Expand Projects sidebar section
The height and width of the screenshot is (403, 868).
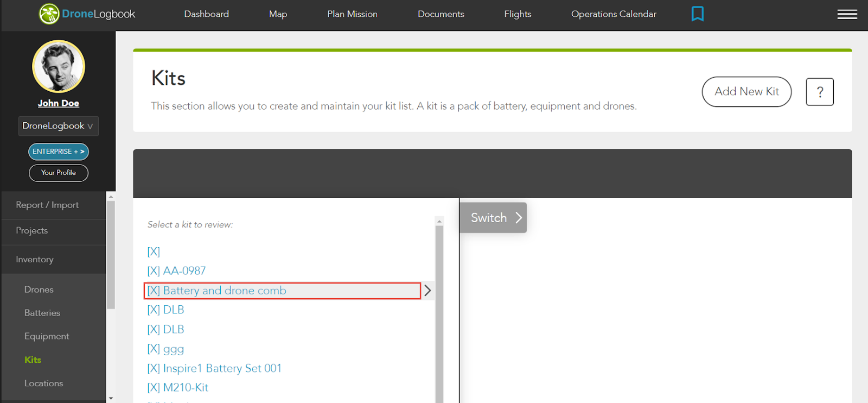[x=54, y=231]
